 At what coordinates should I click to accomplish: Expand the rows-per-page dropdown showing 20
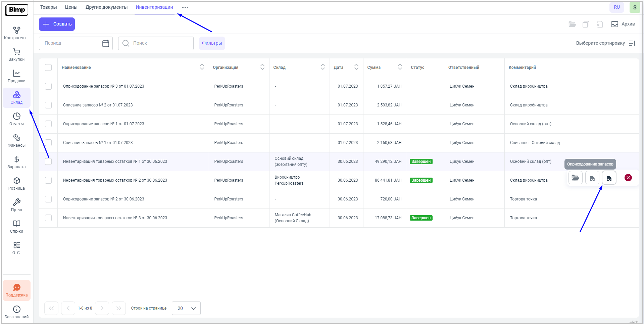click(x=186, y=308)
